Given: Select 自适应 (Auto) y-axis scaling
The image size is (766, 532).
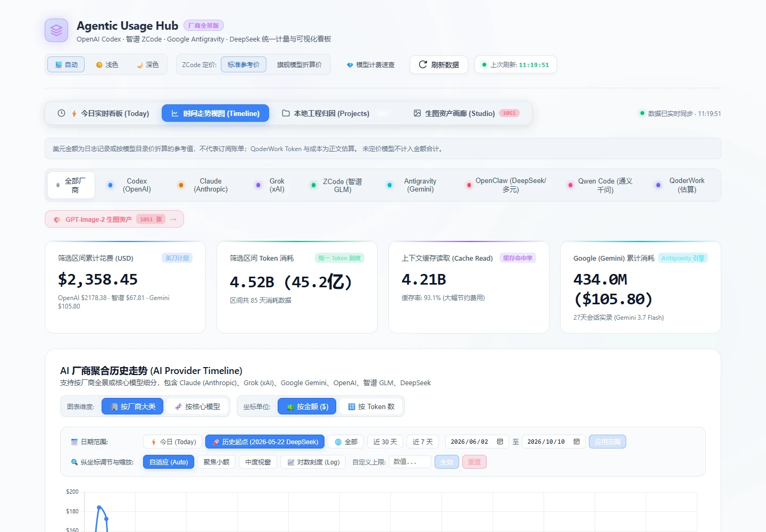Looking at the screenshot, I should (169, 462).
